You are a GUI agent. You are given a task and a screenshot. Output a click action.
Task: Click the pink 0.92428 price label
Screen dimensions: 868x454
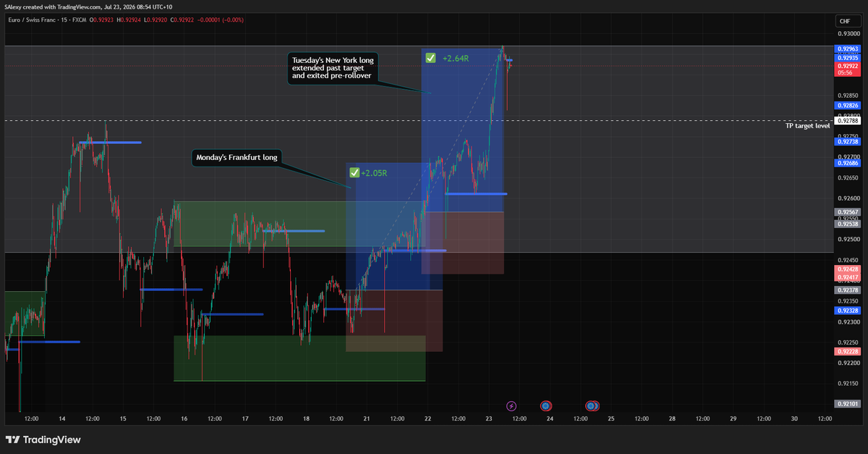[x=848, y=269]
